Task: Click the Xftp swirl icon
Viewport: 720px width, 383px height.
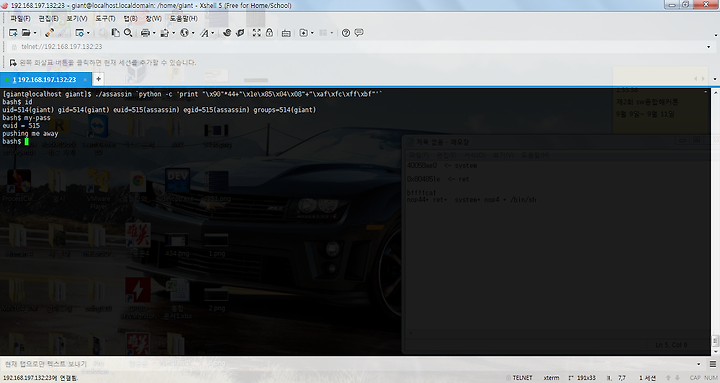Action: pyautogui.click(x=227, y=33)
